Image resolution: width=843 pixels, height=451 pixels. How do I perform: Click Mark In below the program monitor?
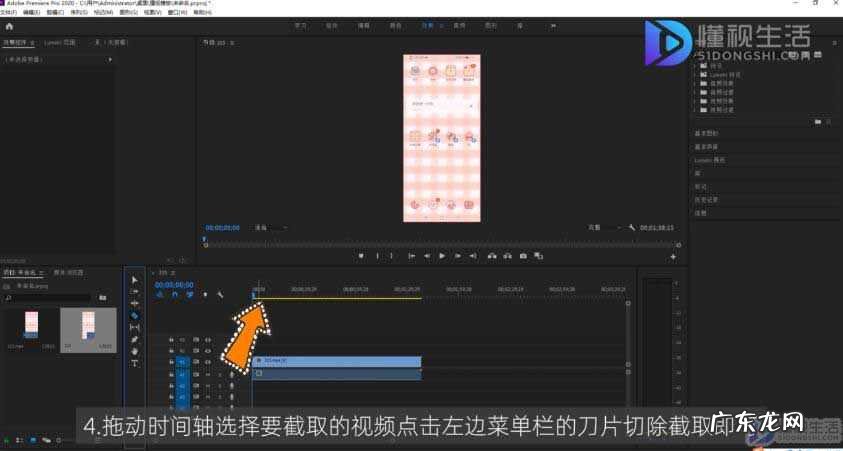coord(377,256)
